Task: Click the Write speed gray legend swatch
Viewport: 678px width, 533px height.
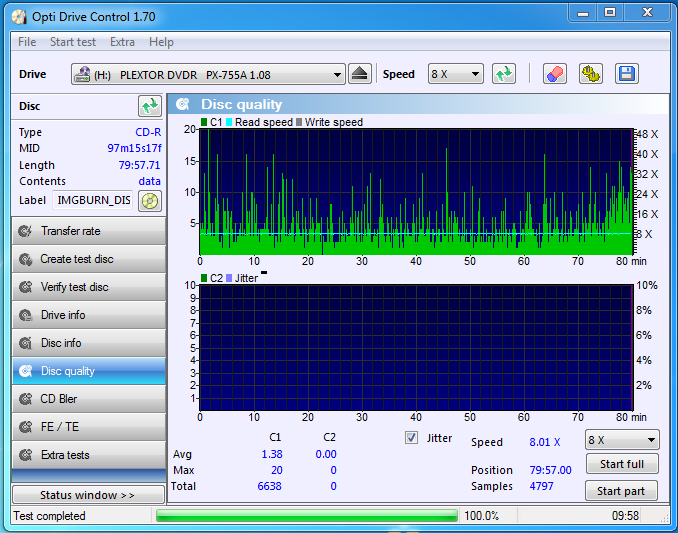Action: coord(299,122)
